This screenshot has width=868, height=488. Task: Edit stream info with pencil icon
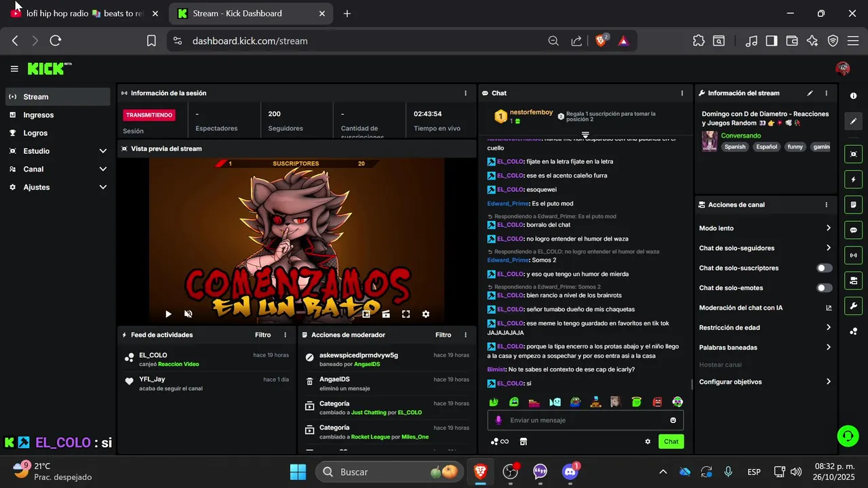tap(810, 93)
